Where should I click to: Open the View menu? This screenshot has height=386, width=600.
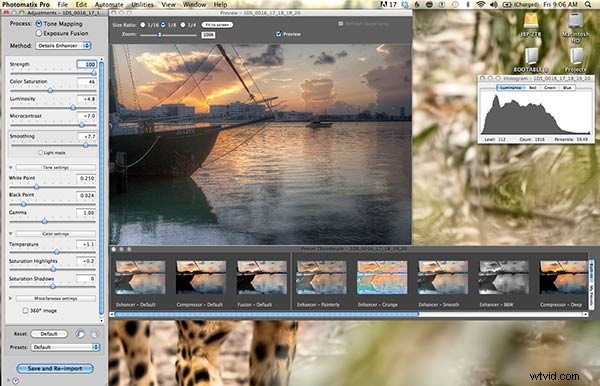pos(168,4)
